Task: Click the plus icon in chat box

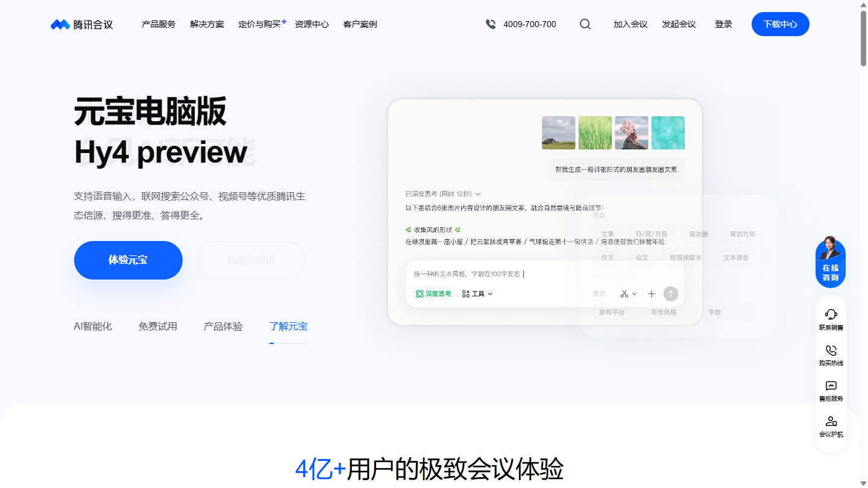Action: coord(652,294)
